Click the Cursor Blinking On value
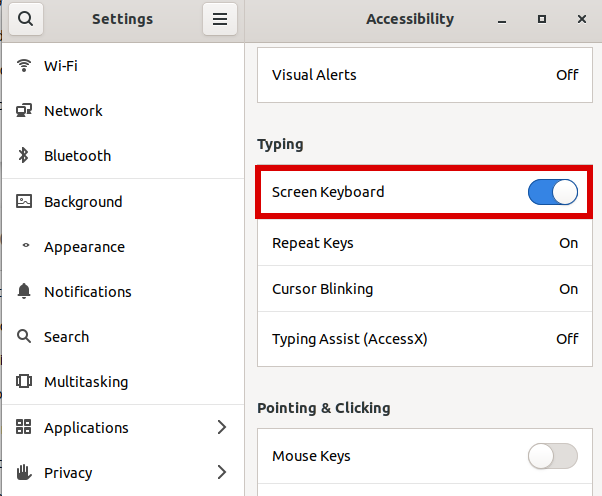602x496 pixels. tap(569, 289)
